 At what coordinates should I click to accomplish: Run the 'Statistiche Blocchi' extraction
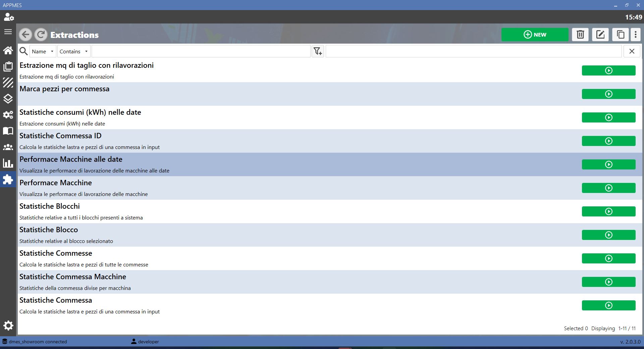pos(609,211)
